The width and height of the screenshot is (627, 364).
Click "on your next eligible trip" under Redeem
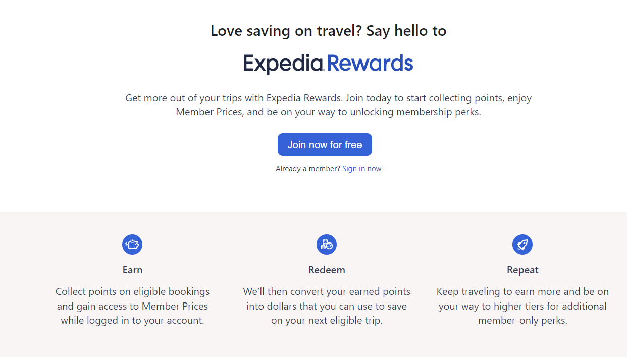[x=327, y=320]
